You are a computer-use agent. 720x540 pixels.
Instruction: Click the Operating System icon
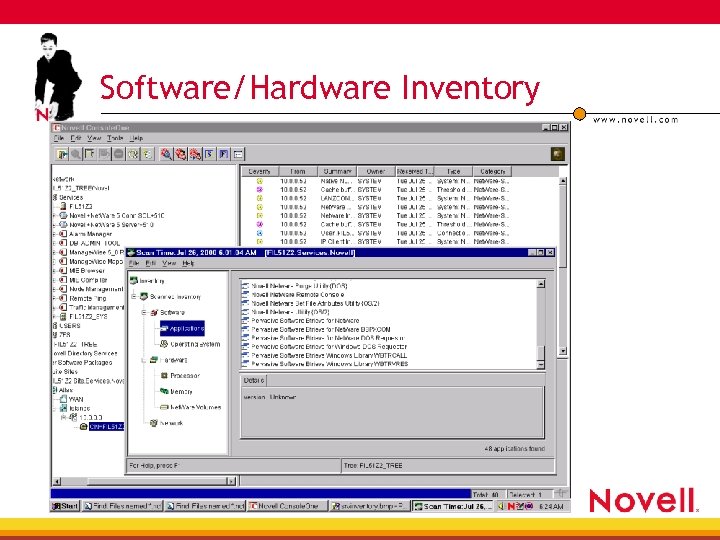164,344
